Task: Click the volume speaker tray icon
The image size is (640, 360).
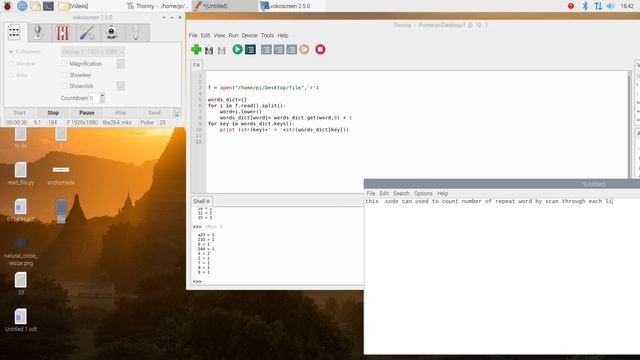Action: 611,6
